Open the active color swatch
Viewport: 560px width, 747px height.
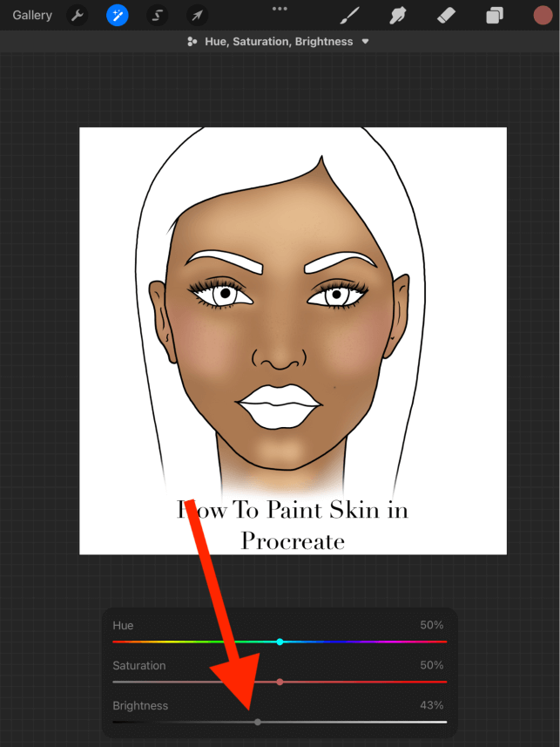tap(543, 15)
